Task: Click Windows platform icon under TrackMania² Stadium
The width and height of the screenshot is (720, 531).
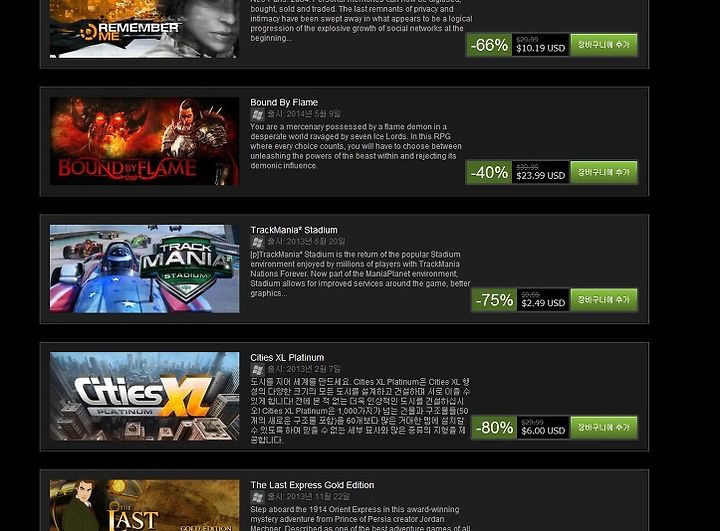Action: [x=257, y=242]
